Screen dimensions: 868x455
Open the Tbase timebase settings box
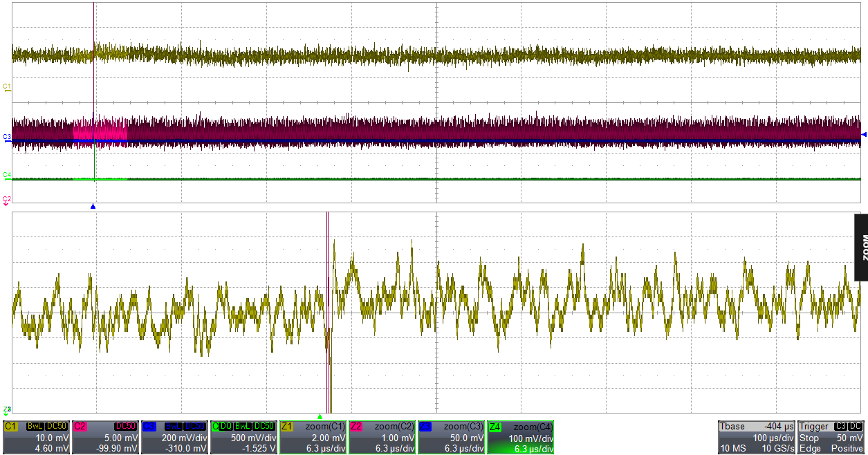tap(757, 438)
